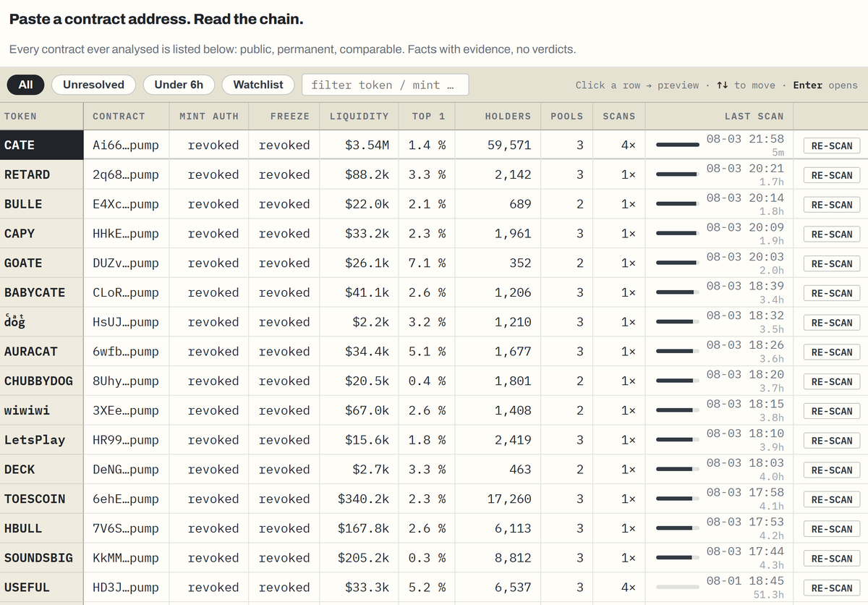The image size is (868, 605).
Task: Select the BULLE token name
Action: (x=23, y=204)
